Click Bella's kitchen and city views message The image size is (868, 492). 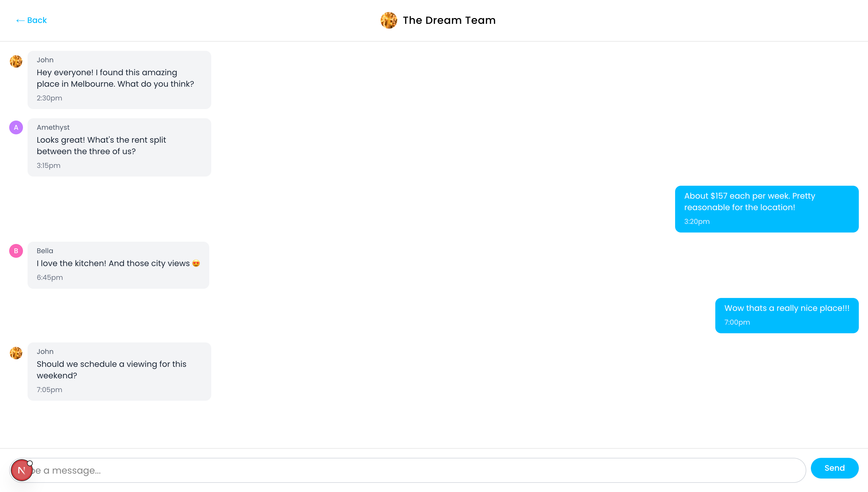[x=118, y=265]
